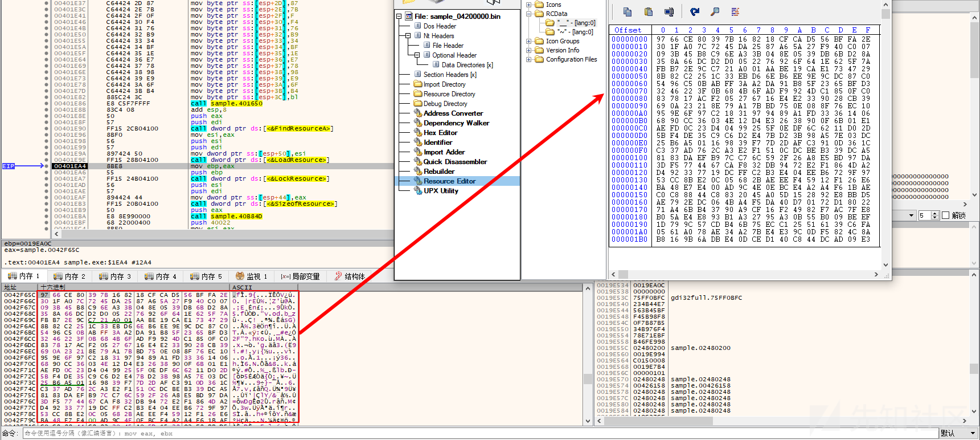The width and height of the screenshot is (980, 440).
Task: Click the down arrow of hex viewer scrollbar
Action: click(885, 264)
